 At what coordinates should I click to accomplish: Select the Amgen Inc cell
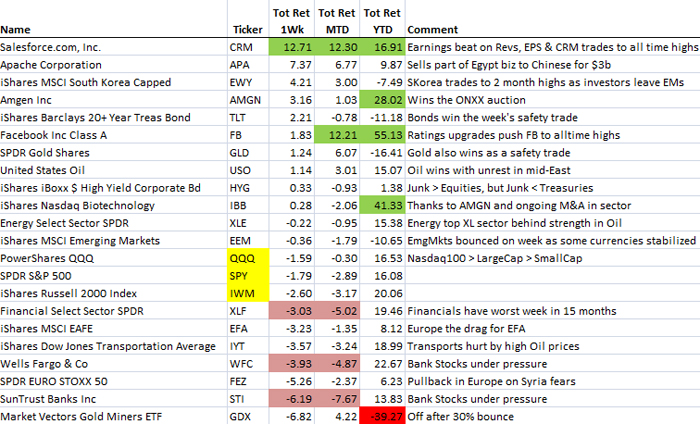pyautogui.click(x=113, y=100)
